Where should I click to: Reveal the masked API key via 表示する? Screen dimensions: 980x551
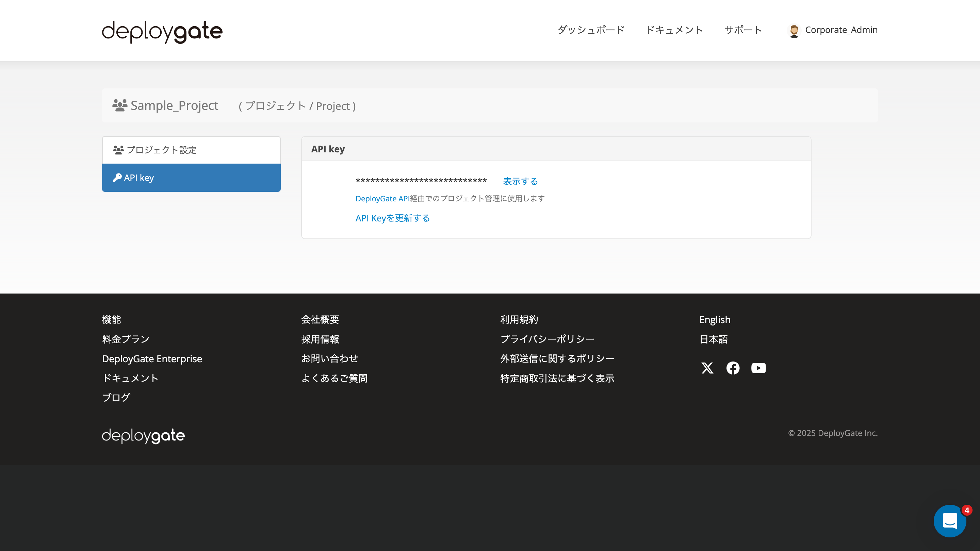(x=520, y=181)
